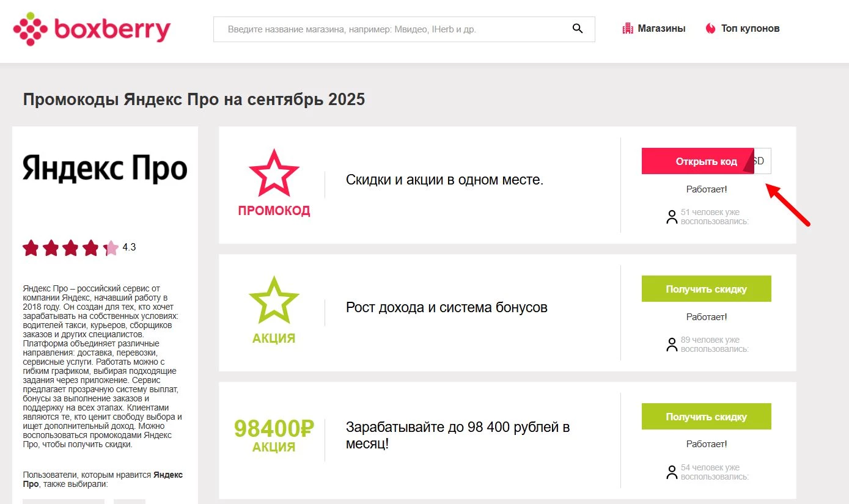
Task: Click Получить скидку for the 98400₽ offer
Action: click(706, 416)
